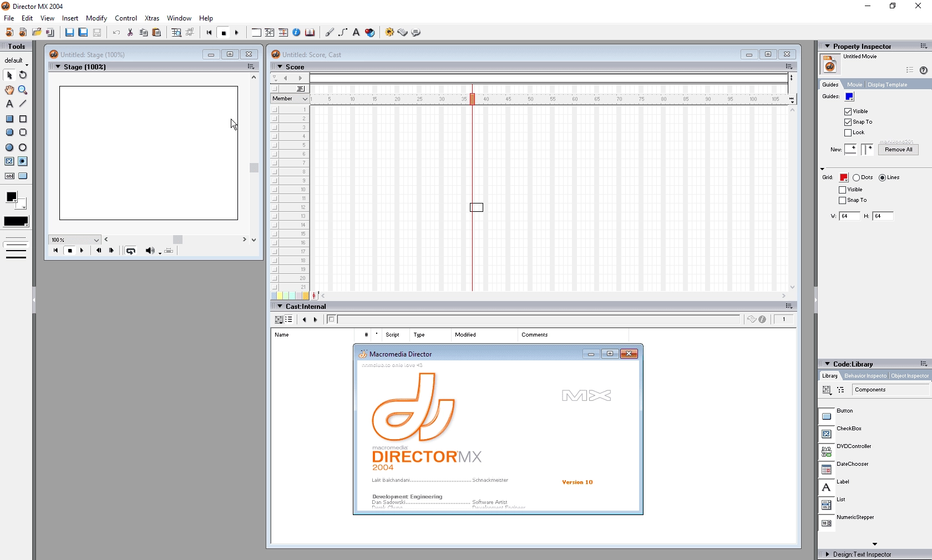Select the Grid Dots radio button
Viewport: 932px width, 560px height.
(856, 178)
